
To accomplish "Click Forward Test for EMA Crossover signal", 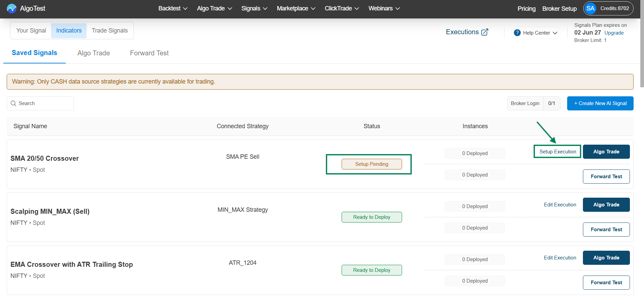I will pyautogui.click(x=606, y=283).
